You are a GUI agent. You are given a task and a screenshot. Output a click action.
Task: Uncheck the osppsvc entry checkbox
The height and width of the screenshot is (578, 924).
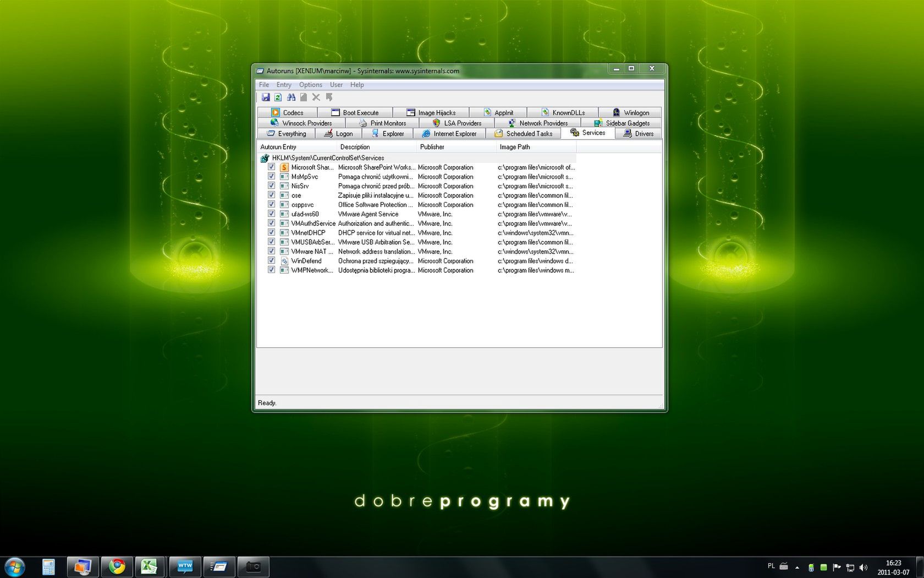pyautogui.click(x=271, y=204)
